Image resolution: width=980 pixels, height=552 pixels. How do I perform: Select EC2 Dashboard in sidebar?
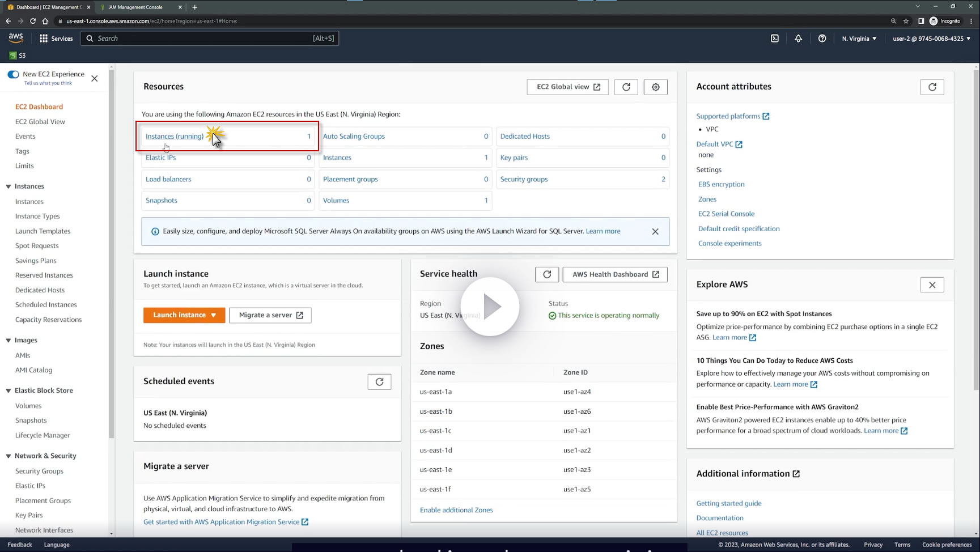[39, 107]
